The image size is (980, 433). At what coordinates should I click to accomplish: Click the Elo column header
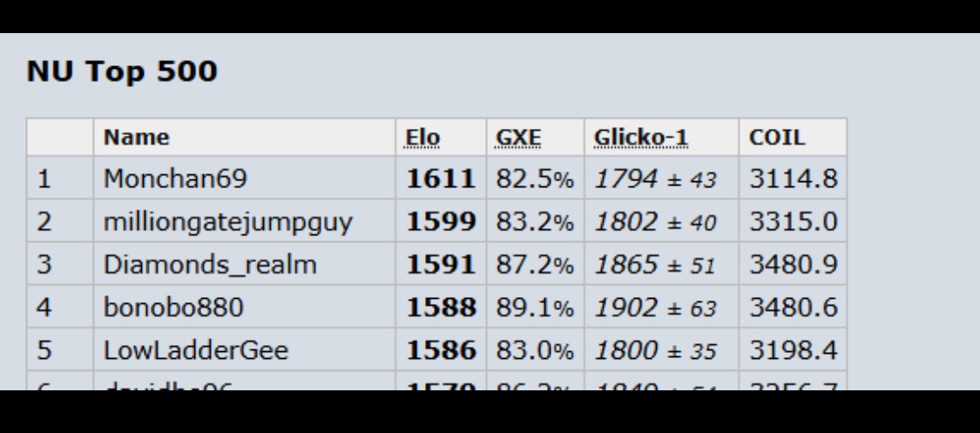[422, 138]
